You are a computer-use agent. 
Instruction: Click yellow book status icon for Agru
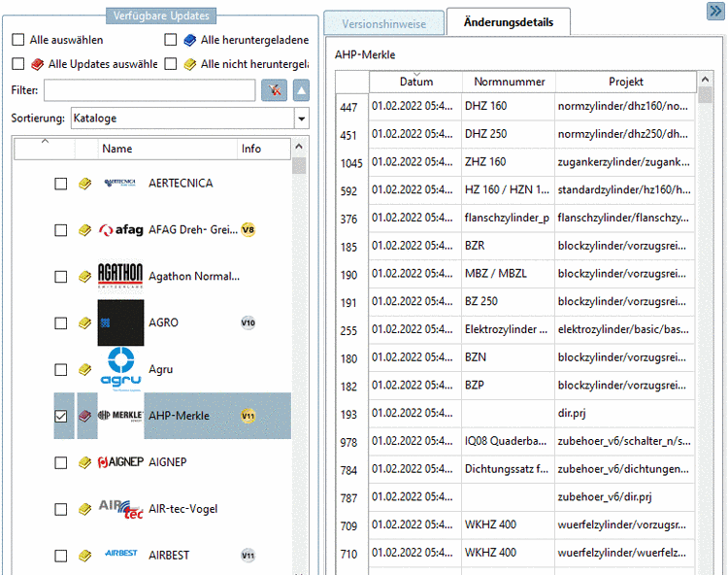[x=85, y=369]
